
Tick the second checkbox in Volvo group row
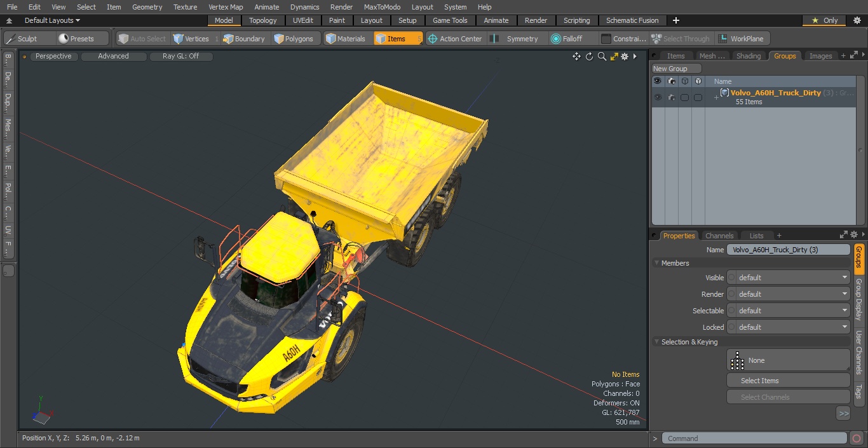(x=698, y=97)
